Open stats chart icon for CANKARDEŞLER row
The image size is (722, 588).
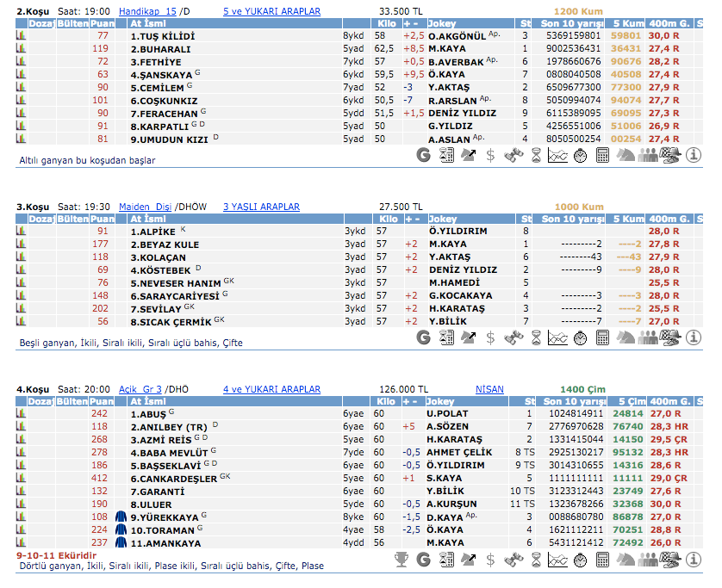click(22, 478)
